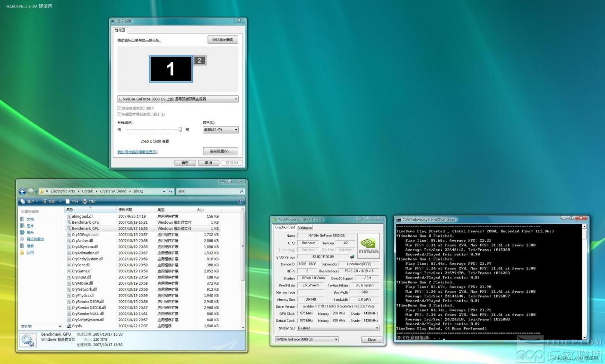Viewport: 605px width, 364px height.
Task: Click the 打开 toolbar button in Explorer
Action: point(72,202)
